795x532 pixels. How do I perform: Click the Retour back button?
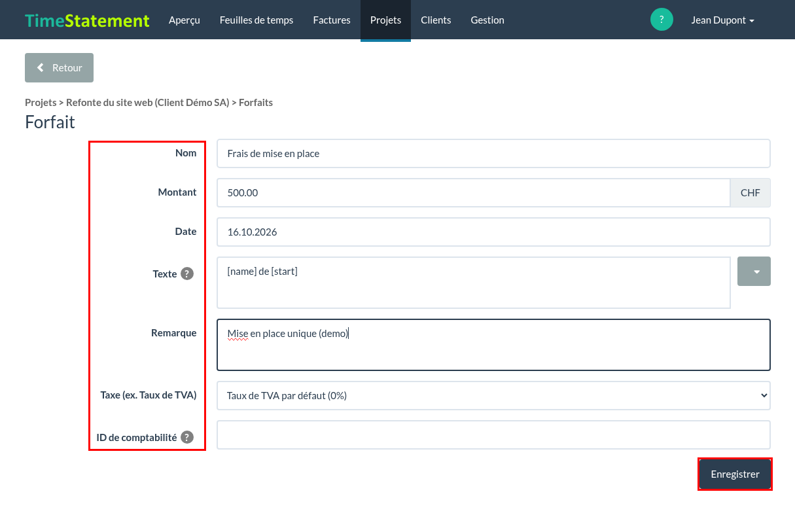click(59, 67)
